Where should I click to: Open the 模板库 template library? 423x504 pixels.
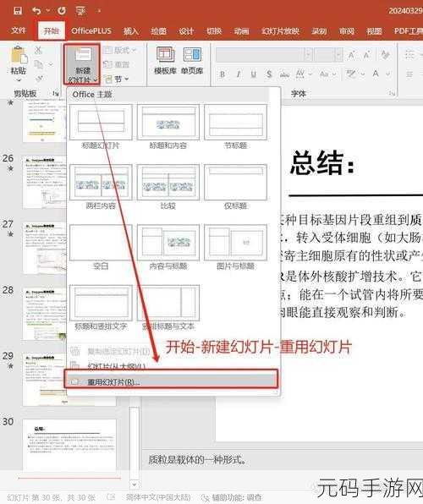point(165,60)
